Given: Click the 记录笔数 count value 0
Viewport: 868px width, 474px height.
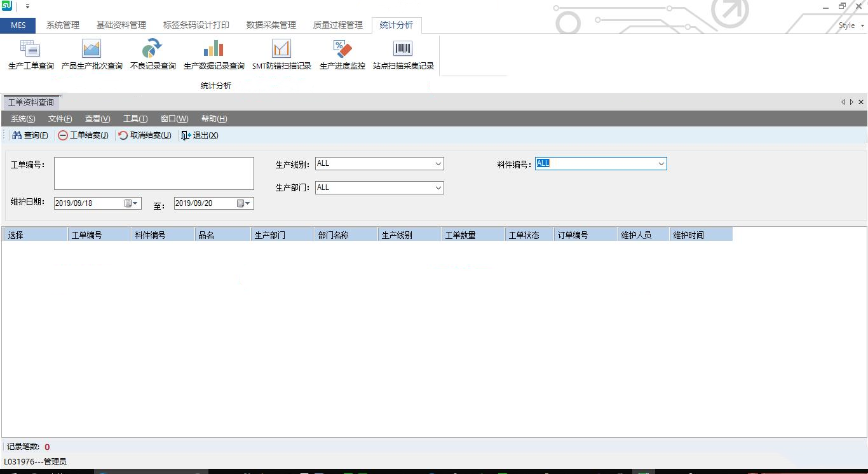Looking at the screenshot, I should [x=47, y=447].
